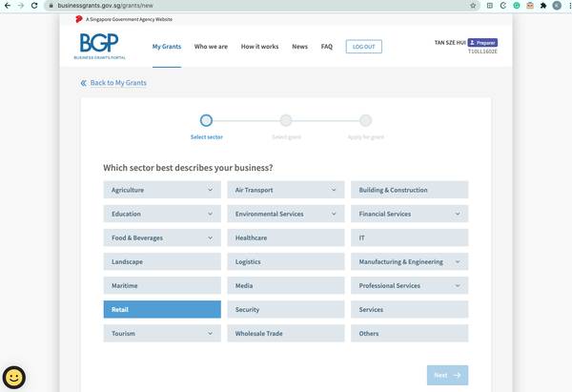
Task: Open My Grants tab
Action: click(167, 47)
